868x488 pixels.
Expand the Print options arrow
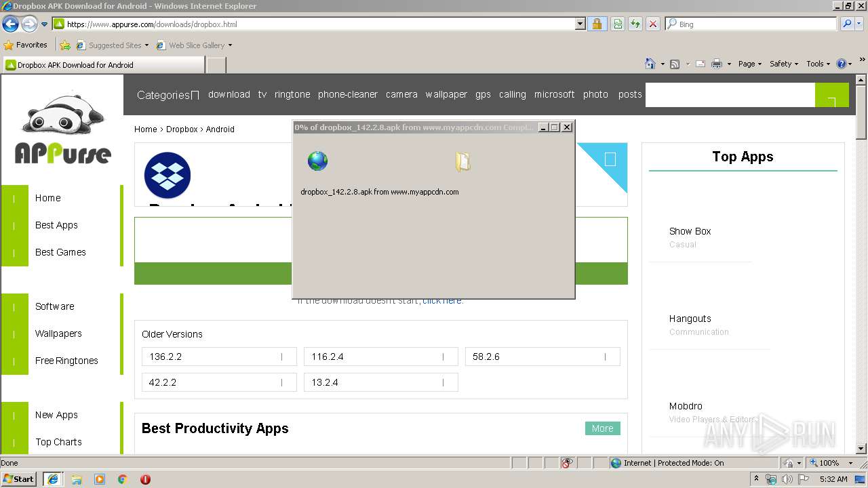(729, 64)
